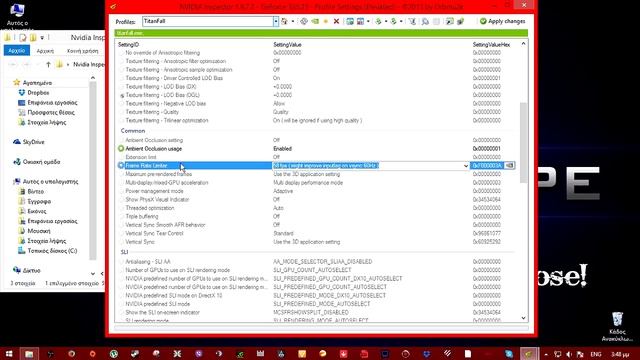
Task: Click green status icon of Ambient Occlusion usage row
Action: [121, 149]
